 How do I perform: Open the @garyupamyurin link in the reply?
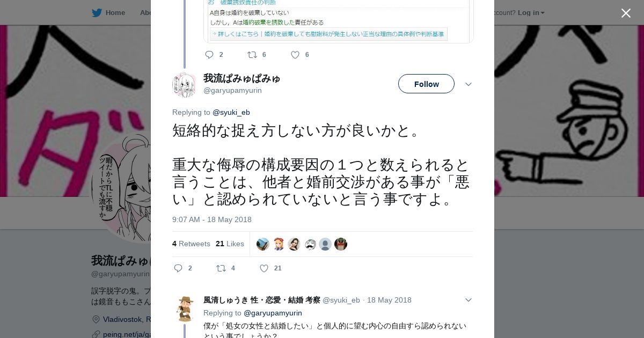273,313
